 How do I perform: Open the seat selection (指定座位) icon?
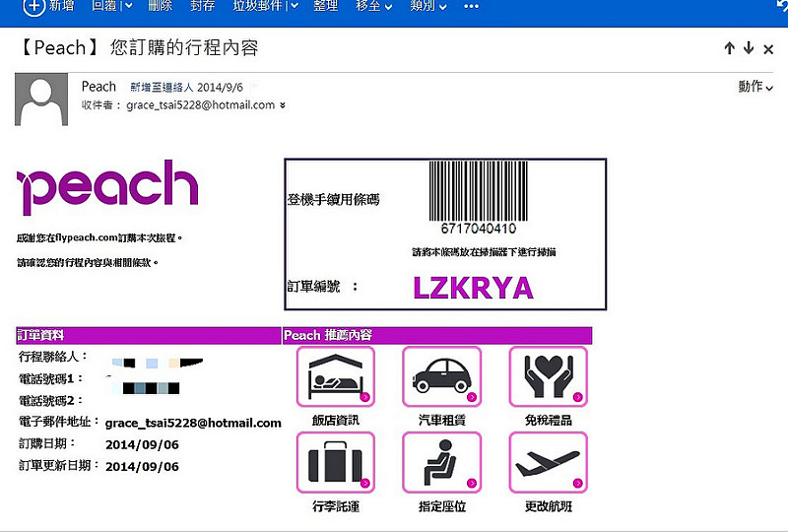click(441, 462)
